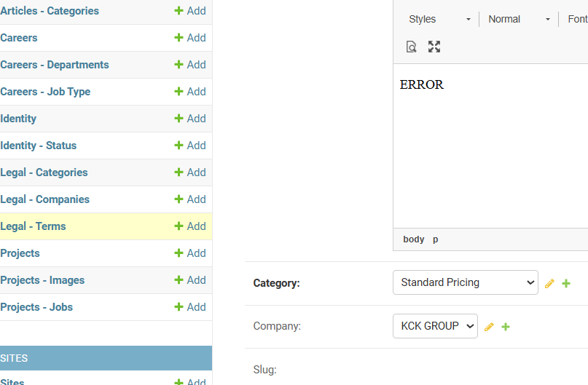Expand the Company select box
Image resolution: width=588 pixels, height=385 pixels.
click(x=435, y=326)
